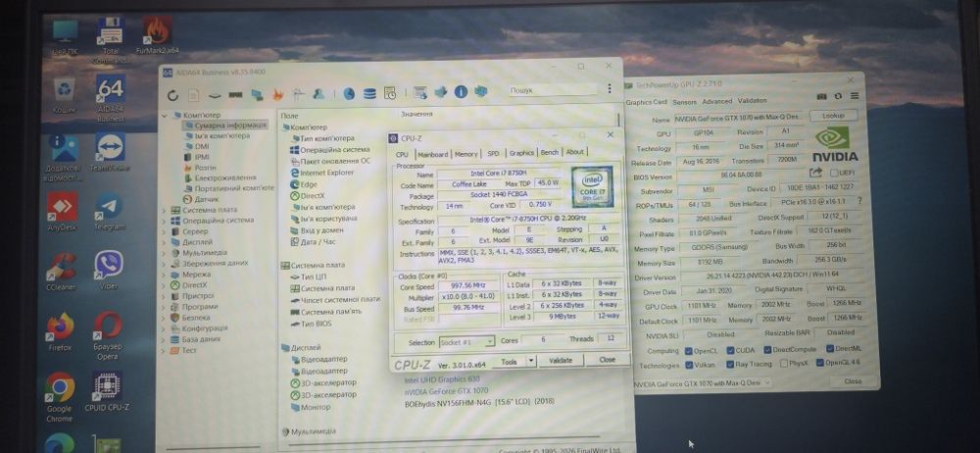
Task: Open the TeamViewer desktop icon
Action: (x=110, y=152)
